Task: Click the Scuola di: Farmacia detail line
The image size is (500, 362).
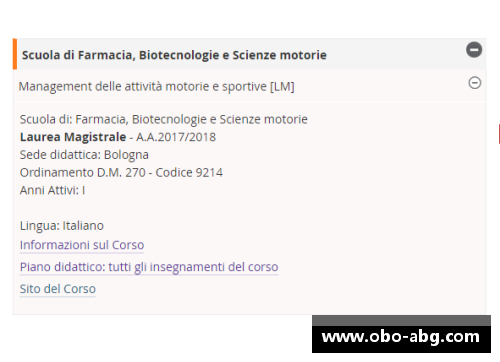Action: (163, 119)
